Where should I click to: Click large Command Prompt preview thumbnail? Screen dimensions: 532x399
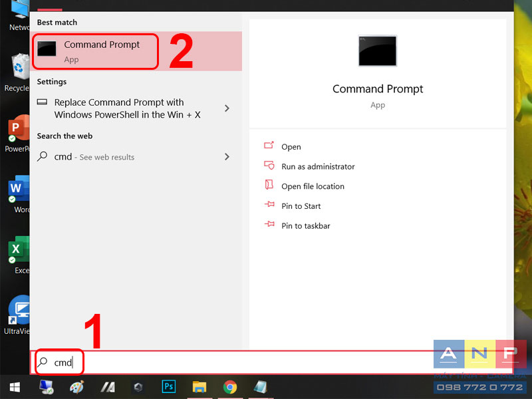tap(377, 51)
